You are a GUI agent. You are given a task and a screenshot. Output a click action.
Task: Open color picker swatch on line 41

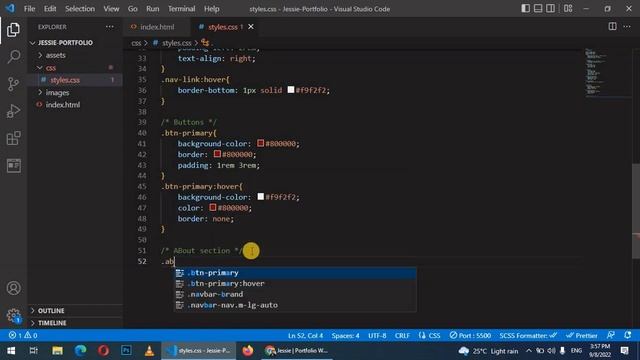click(x=260, y=143)
